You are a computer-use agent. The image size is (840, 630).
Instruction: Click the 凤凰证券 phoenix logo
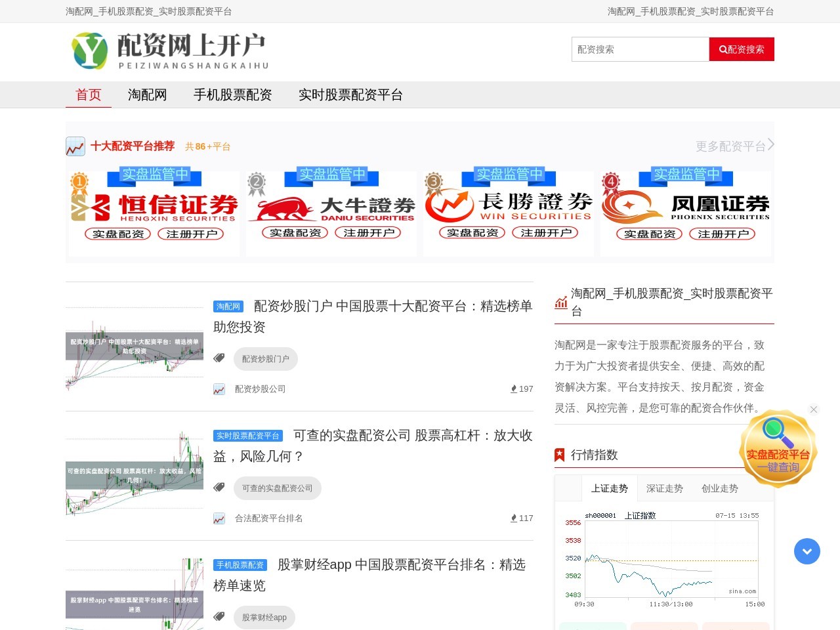coord(686,207)
